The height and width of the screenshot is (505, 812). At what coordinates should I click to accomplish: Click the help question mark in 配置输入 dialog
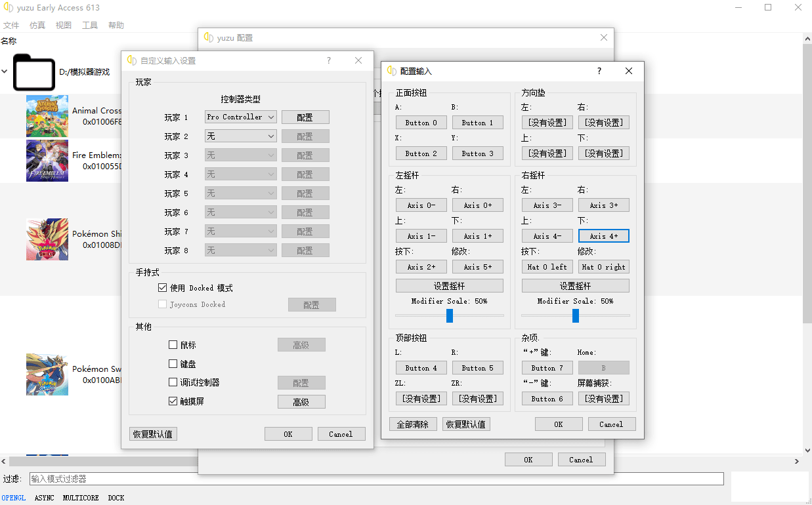click(599, 71)
